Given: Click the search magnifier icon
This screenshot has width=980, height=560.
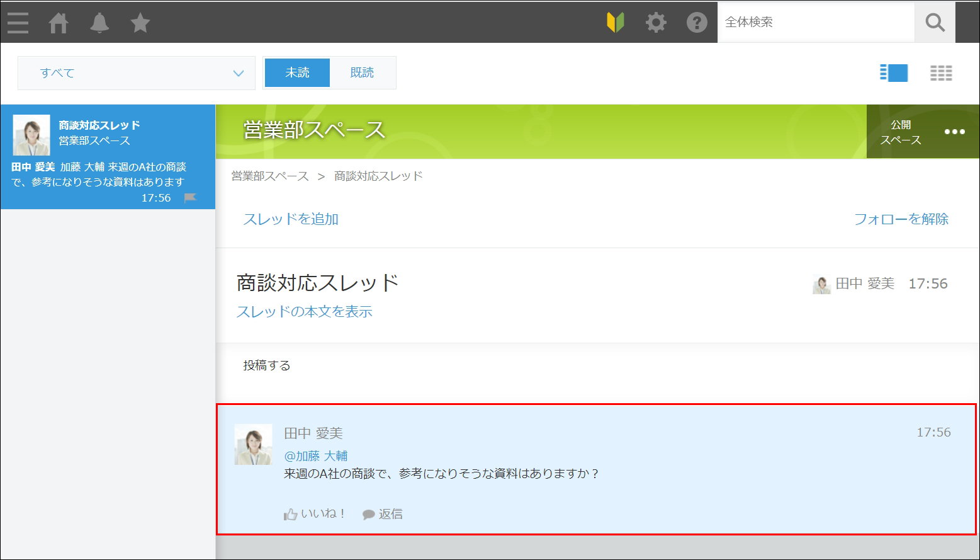Looking at the screenshot, I should click(x=934, y=22).
